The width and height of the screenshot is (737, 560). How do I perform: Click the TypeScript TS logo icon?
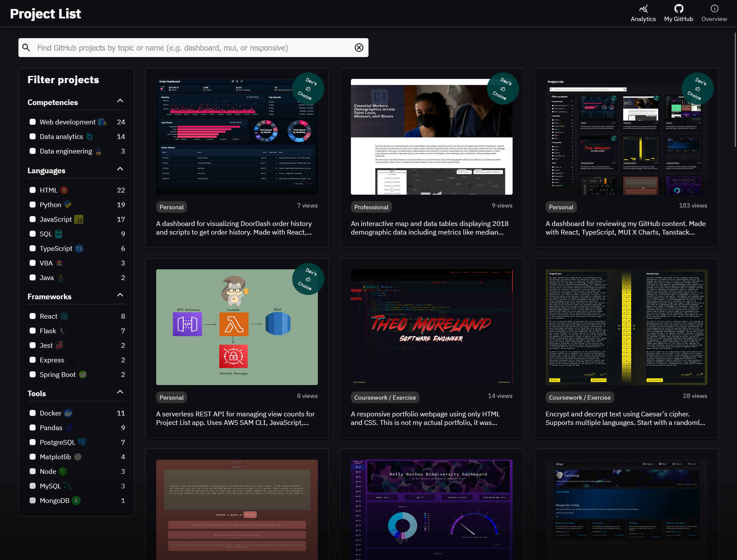point(79,249)
